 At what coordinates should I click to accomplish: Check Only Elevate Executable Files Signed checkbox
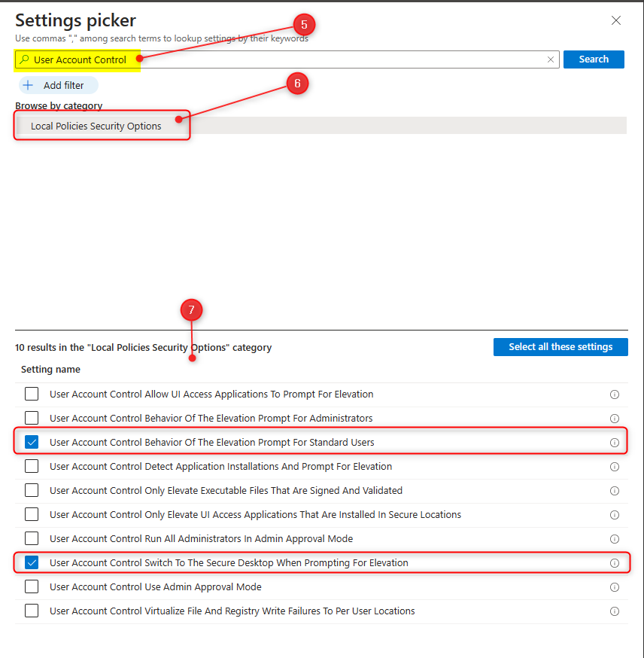[x=32, y=490]
